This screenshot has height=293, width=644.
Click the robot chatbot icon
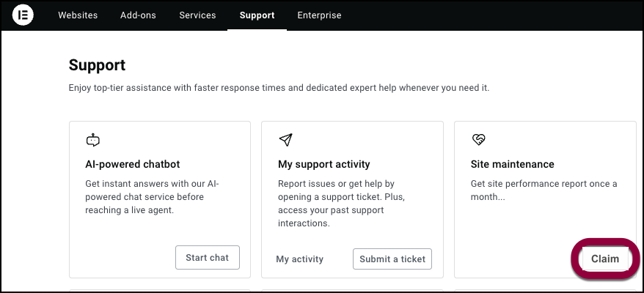coord(92,139)
